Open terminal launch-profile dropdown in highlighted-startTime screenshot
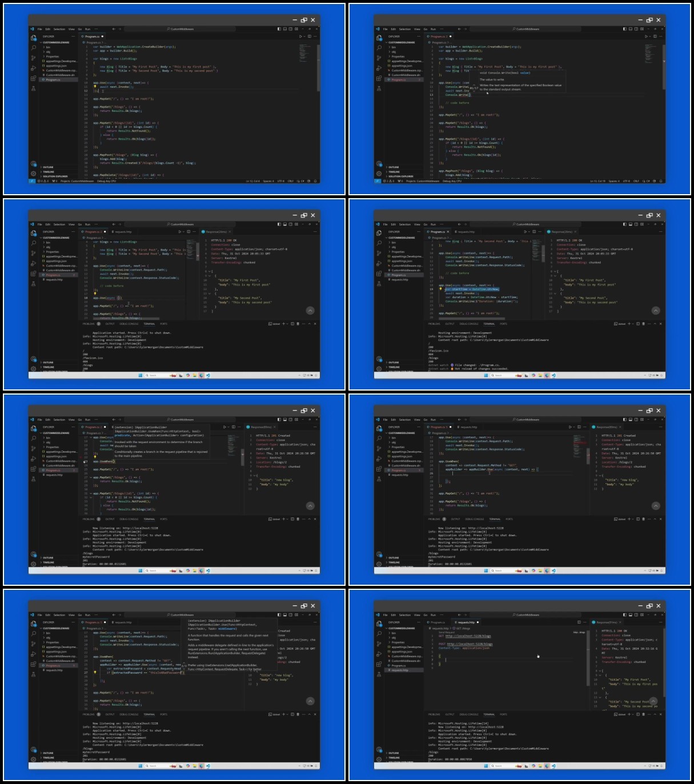This screenshot has width=694, height=784. click(x=633, y=324)
